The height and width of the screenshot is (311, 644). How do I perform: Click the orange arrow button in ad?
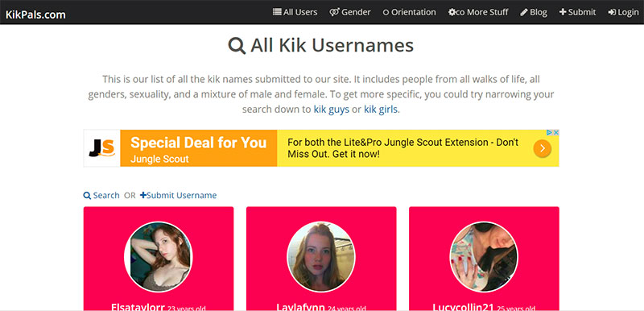(542, 148)
